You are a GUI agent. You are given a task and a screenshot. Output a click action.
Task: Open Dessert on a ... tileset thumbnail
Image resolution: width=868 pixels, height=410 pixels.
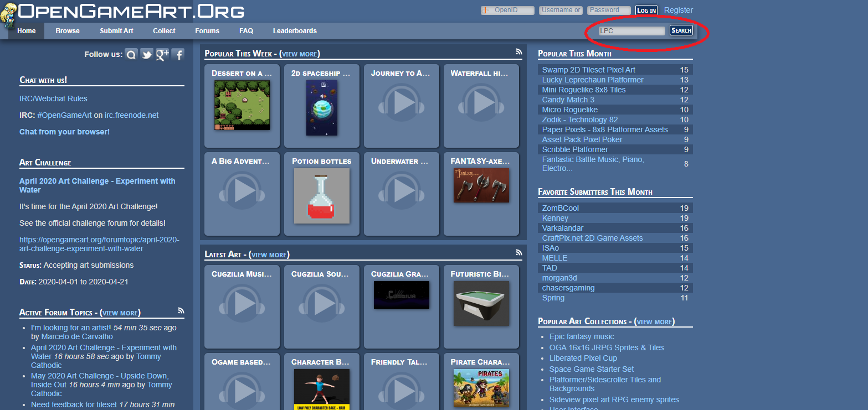tap(242, 105)
